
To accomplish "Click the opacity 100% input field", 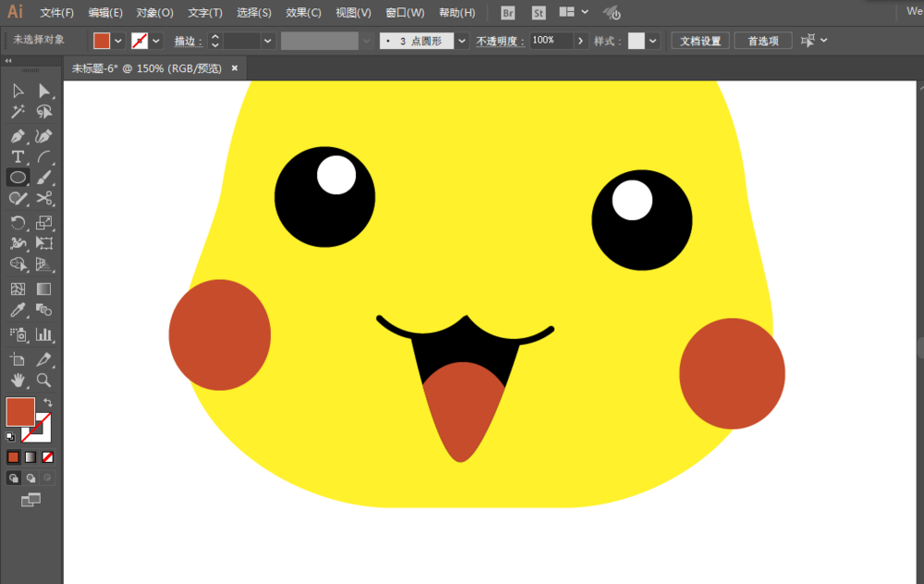I will 551,41.
